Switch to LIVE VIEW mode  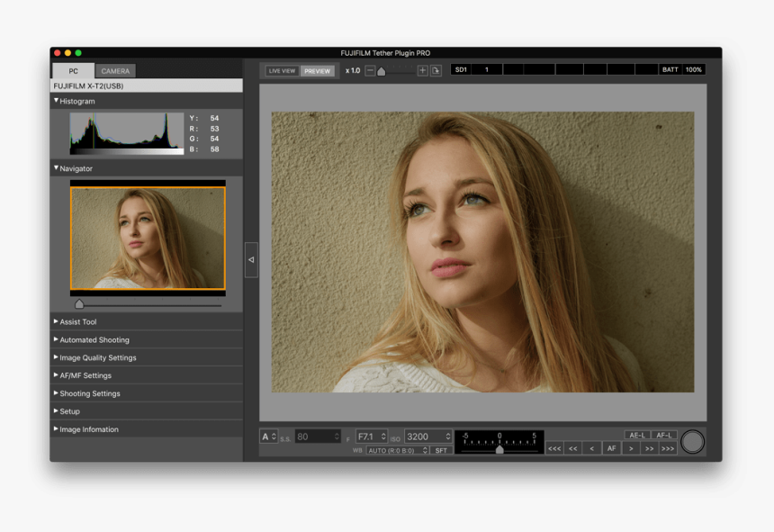tap(282, 71)
